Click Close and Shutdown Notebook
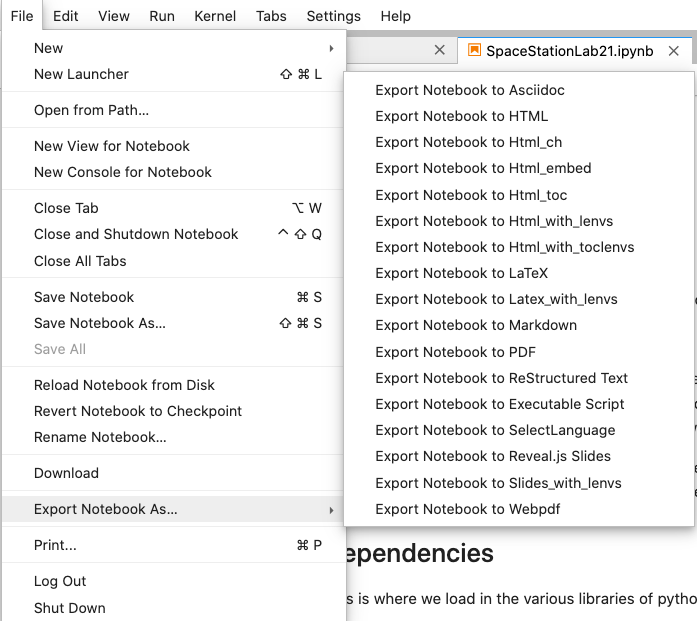This screenshot has height=621, width=697. pyautogui.click(x=136, y=234)
